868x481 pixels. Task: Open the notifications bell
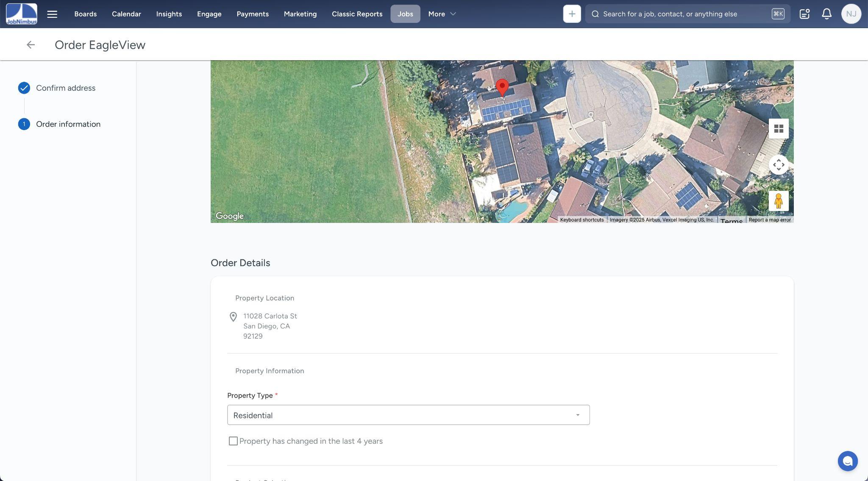click(x=826, y=14)
